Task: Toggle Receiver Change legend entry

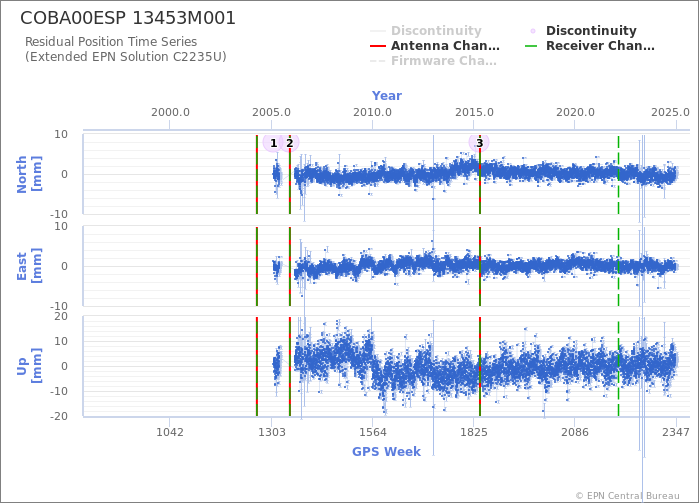Action: coord(590,46)
